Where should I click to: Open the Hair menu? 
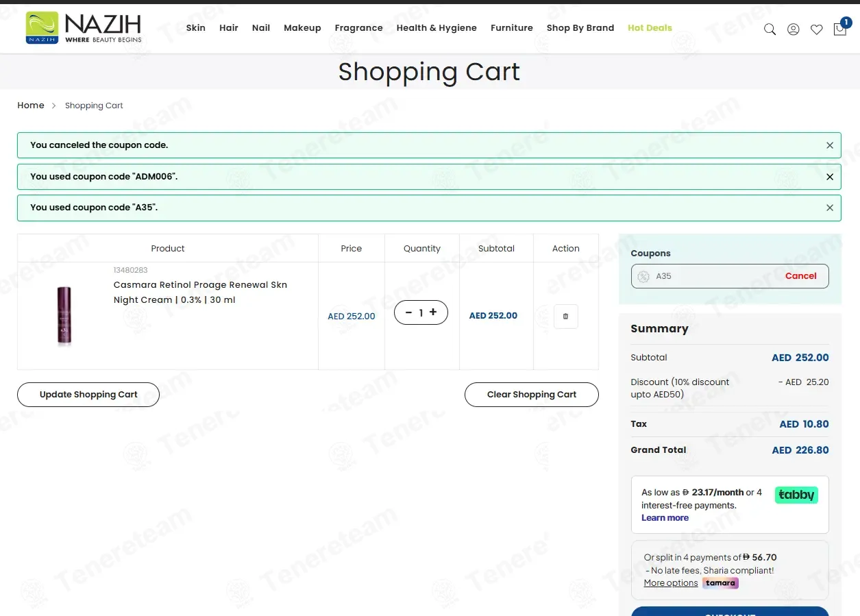(x=229, y=28)
